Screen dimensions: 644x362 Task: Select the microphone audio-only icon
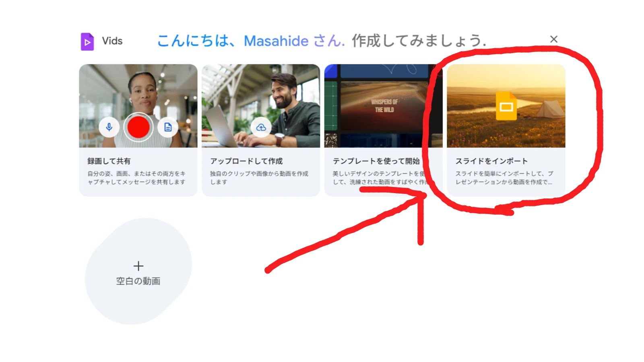109,127
